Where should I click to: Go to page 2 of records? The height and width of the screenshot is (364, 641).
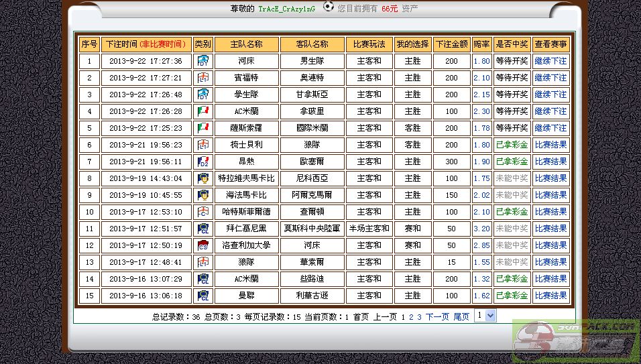click(411, 317)
